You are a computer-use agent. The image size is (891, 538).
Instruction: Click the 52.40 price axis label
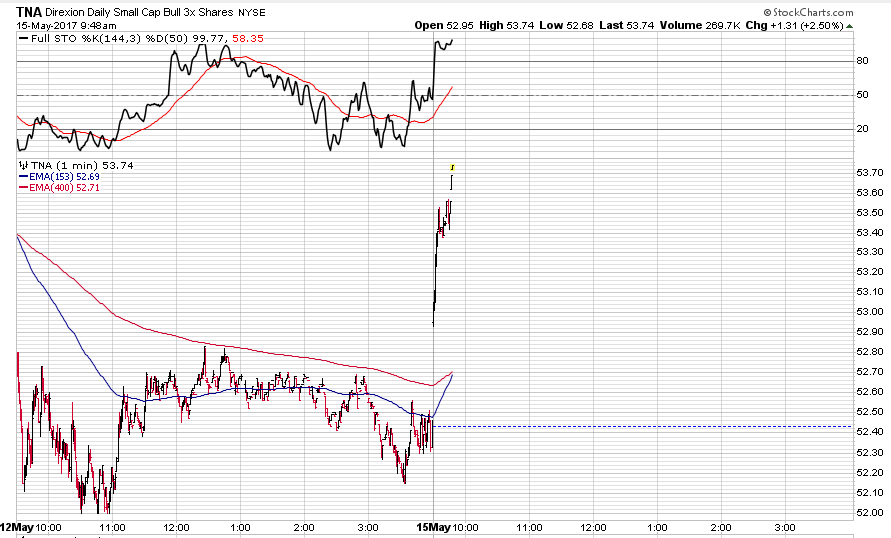(x=869, y=432)
